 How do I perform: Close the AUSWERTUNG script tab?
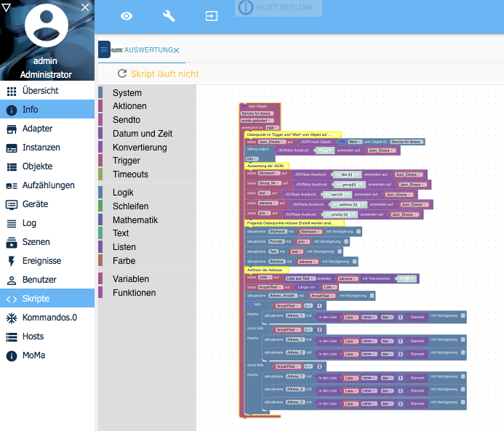tap(177, 50)
